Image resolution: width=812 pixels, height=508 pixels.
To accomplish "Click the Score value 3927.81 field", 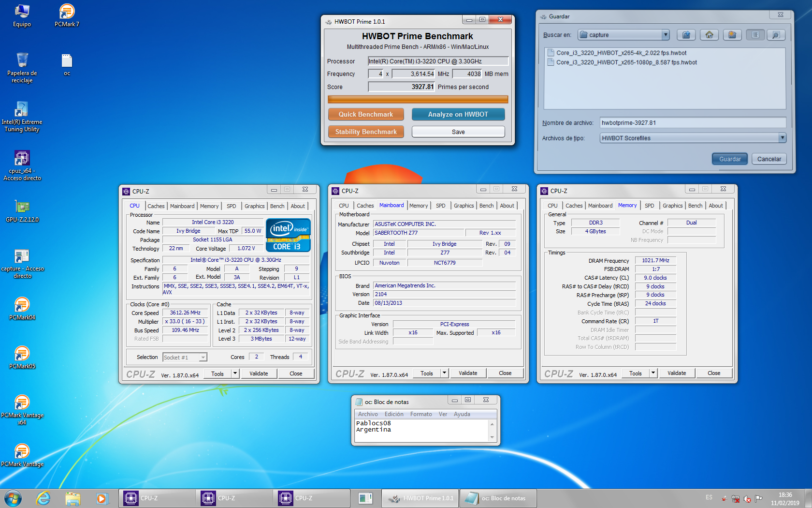I will 402,87.
